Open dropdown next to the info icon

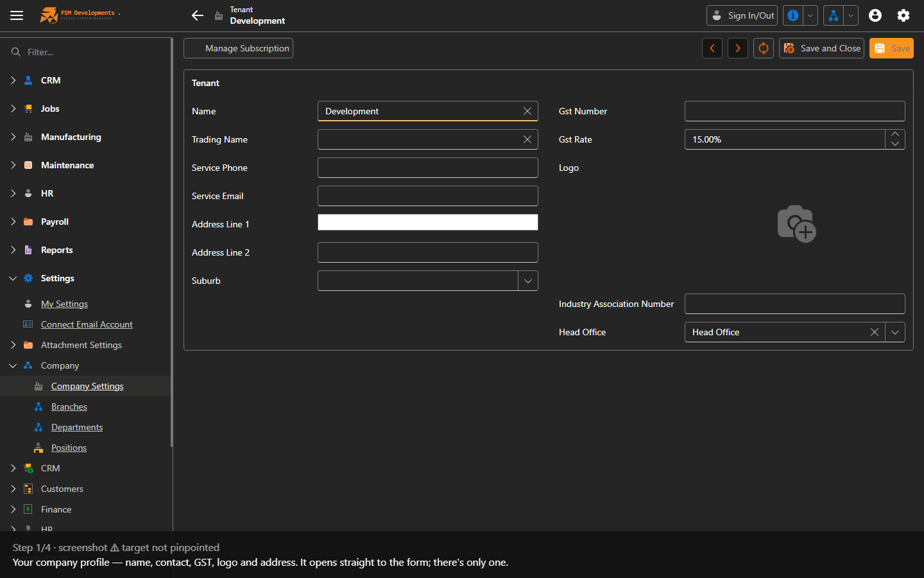point(810,15)
